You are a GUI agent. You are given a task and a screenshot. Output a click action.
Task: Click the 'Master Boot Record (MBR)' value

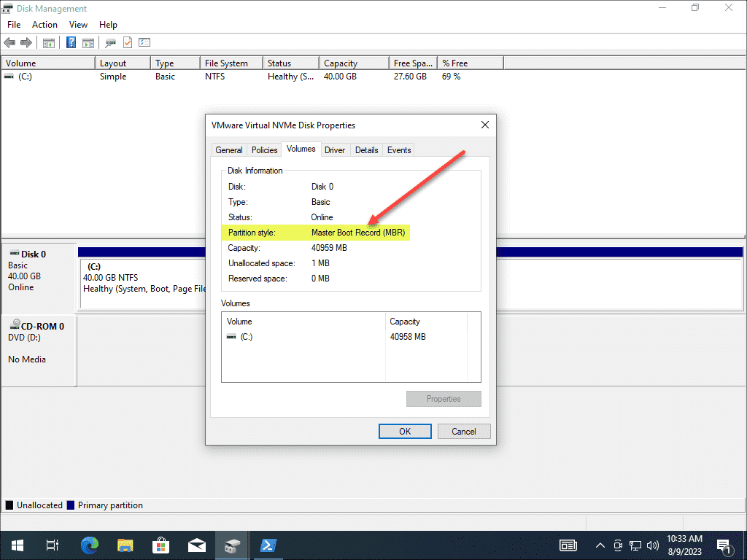coord(358,233)
